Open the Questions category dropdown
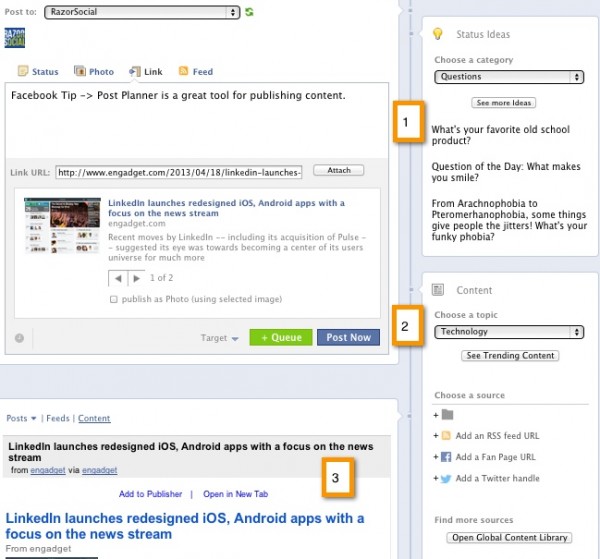The image size is (600, 559). 509,77
